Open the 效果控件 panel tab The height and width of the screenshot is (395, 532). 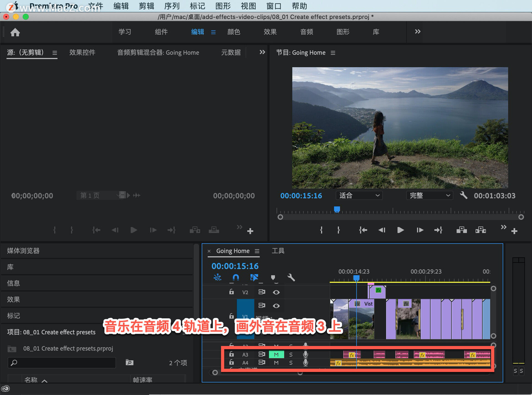tap(82, 52)
